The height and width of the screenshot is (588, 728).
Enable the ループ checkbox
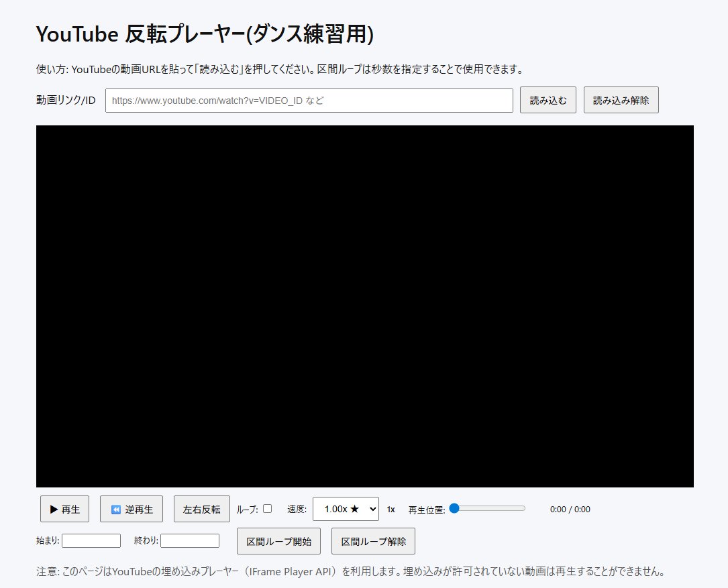point(268,509)
